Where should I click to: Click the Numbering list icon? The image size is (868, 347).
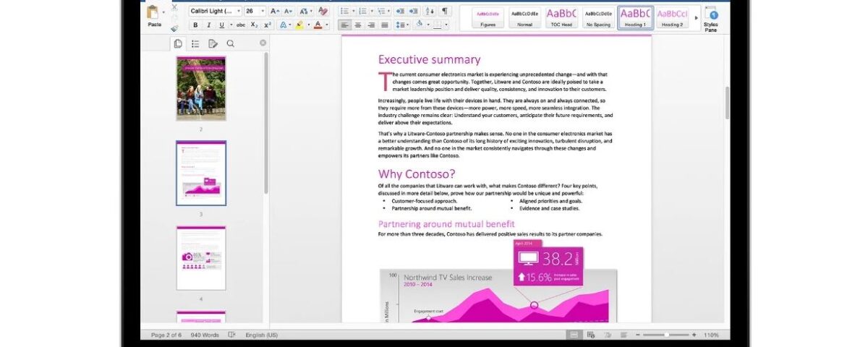point(364,12)
